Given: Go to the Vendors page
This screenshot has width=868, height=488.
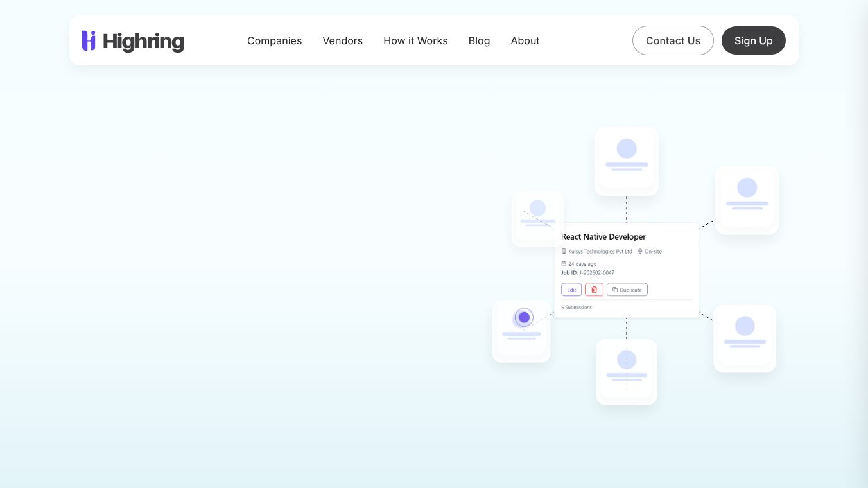Looking at the screenshot, I should click(343, 40).
